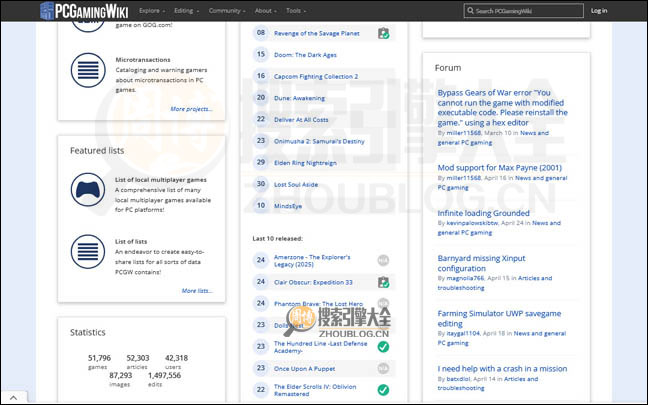Open Deliver At All Costs article

pos(301,120)
